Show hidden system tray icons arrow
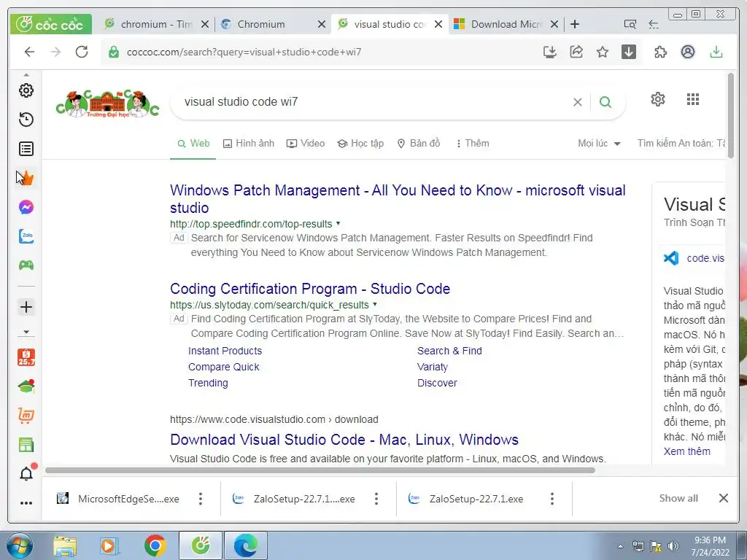Screen dimensions: 747x560 [620, 546]
